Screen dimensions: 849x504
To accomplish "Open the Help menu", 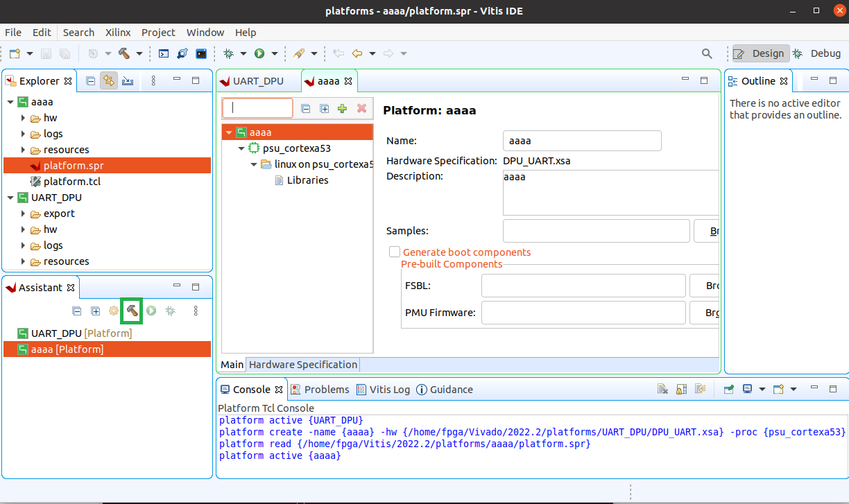I will click(x=246, y=33).
